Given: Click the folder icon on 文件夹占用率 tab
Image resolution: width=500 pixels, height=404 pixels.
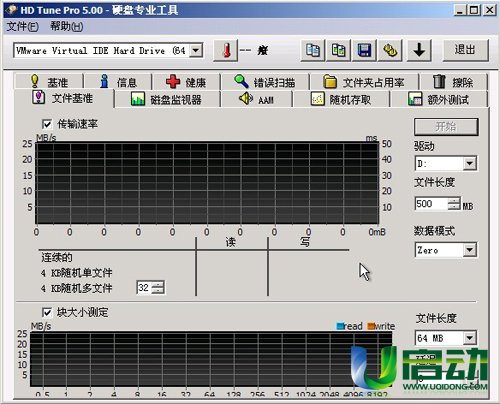Looking at the screenshot, I should pyautogui.click(x=330, y=81).
